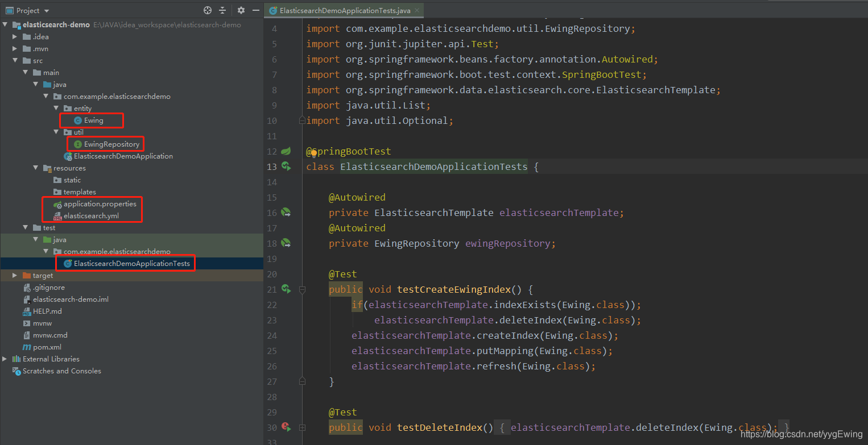
Task: Click the Collapse All icon in Project panel
Action: click(x=222, y=10)
